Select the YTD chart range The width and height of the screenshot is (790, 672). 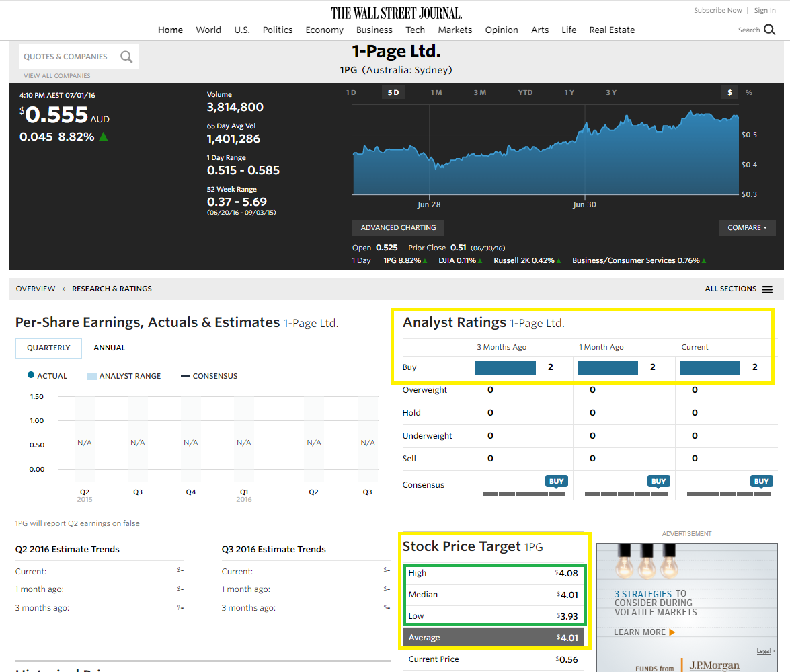(526, 92)
